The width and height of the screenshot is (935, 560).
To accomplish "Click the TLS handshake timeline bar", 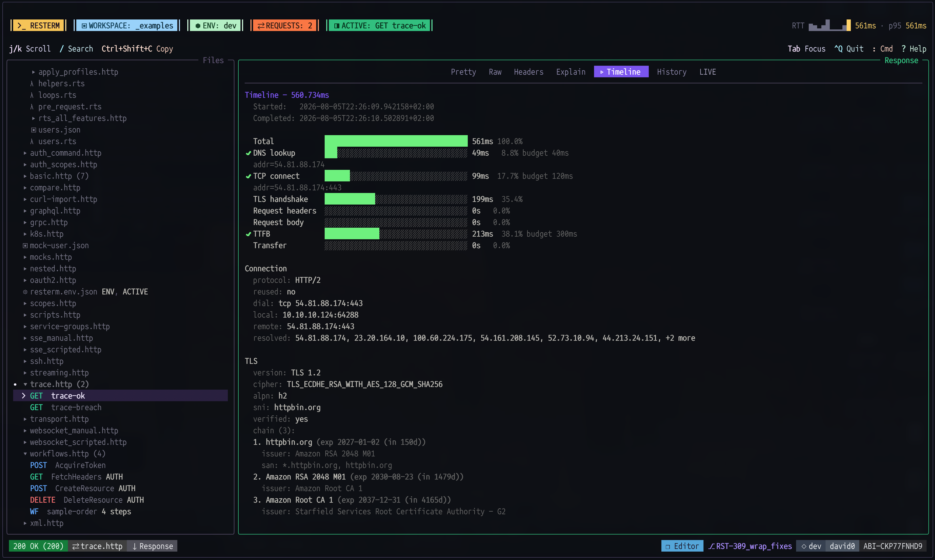I will [396, 199].
